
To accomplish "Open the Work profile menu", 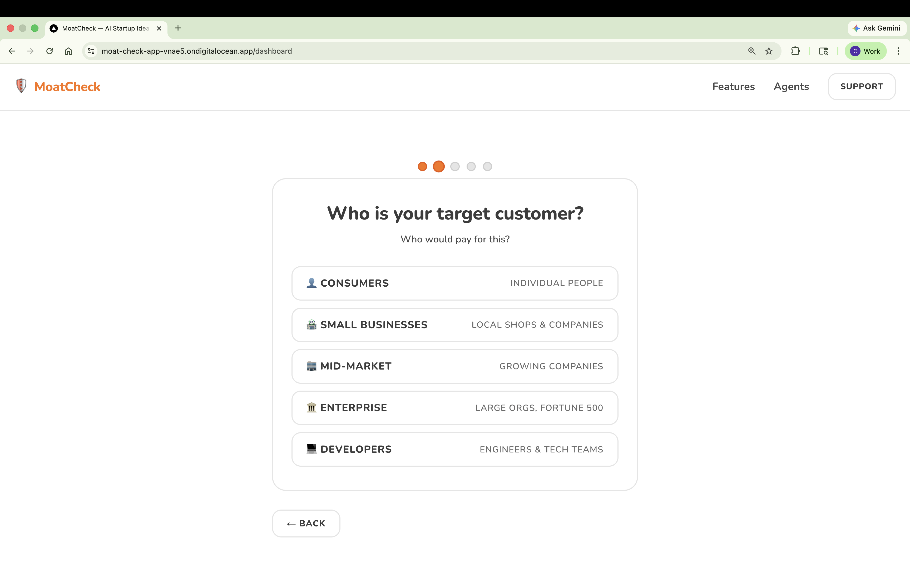I will pos(865,51).
